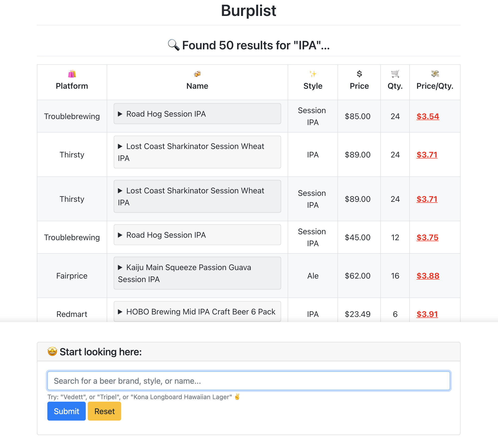The height and width of the screenshot is (448, 498).
Task: Click the magnifying glass in the results heading
Action: click(173, 45)
